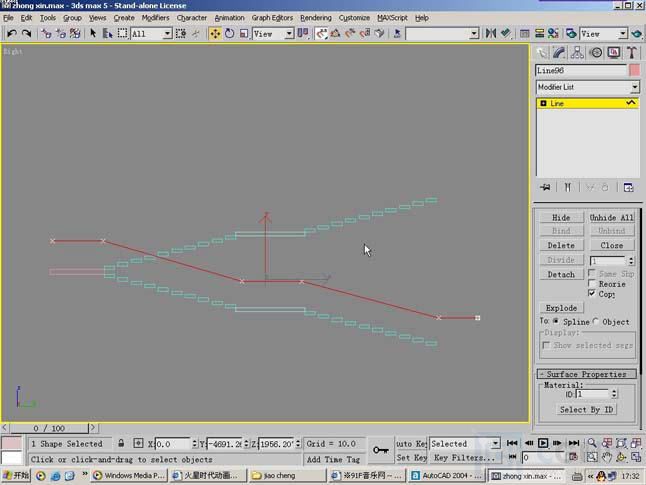The width and height of the screenshot is (646, 485).
Task: Toggle Show selected segs checkbox
Action: pyautogui.click(x=547, y=345)
